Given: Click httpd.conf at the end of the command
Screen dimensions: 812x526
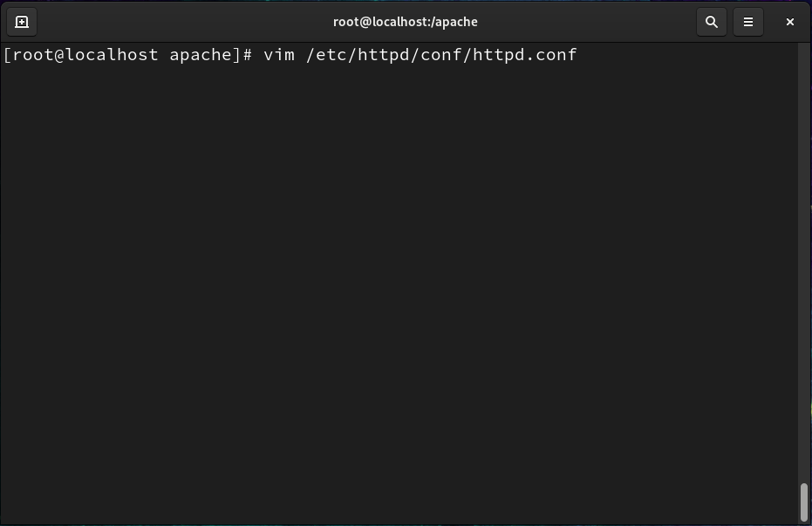Looking at the screenshot, I should 524,55.
